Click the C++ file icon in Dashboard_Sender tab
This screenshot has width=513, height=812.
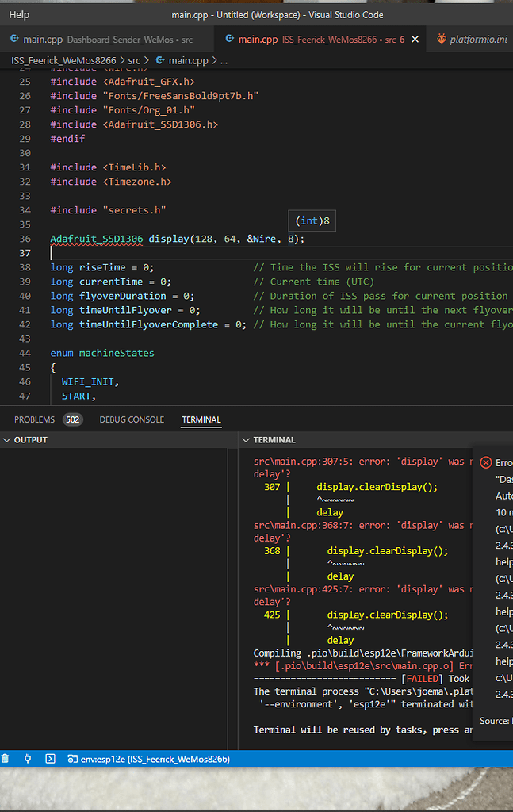pos(14,39)
